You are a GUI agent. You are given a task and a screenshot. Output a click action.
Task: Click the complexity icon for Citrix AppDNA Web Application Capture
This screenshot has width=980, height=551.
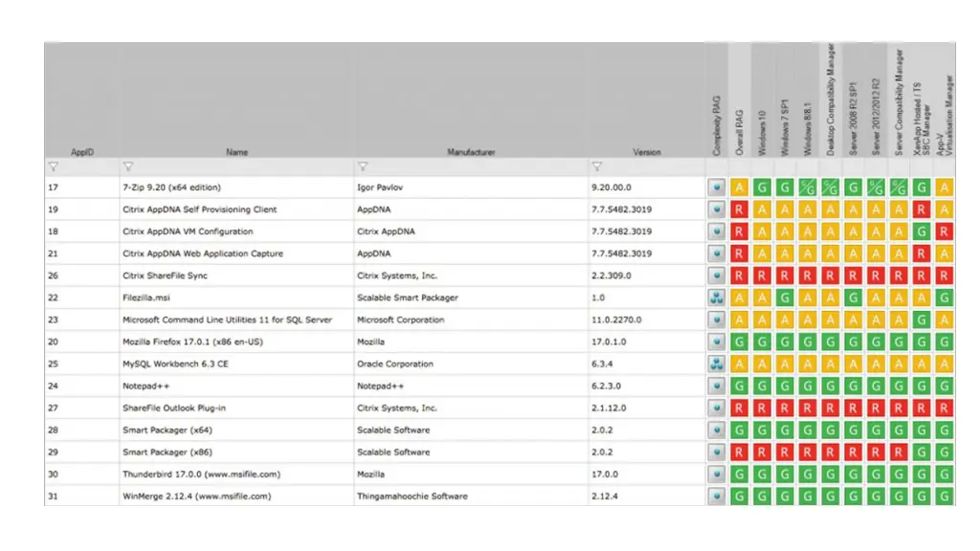click(x=717, y=253)
